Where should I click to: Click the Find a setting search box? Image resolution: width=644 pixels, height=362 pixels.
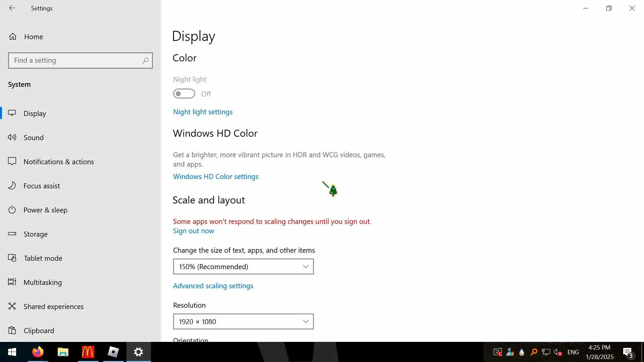tap(75, 61)
